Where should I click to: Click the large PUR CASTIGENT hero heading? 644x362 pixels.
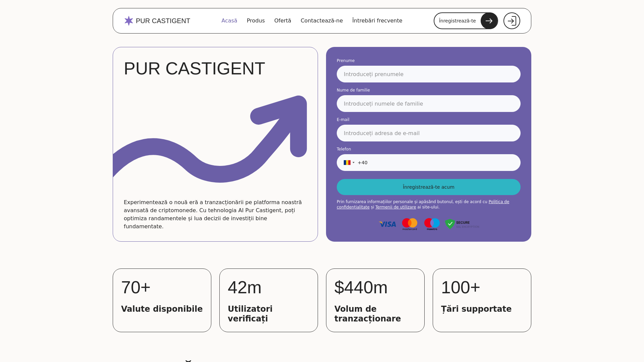point(195,69)
